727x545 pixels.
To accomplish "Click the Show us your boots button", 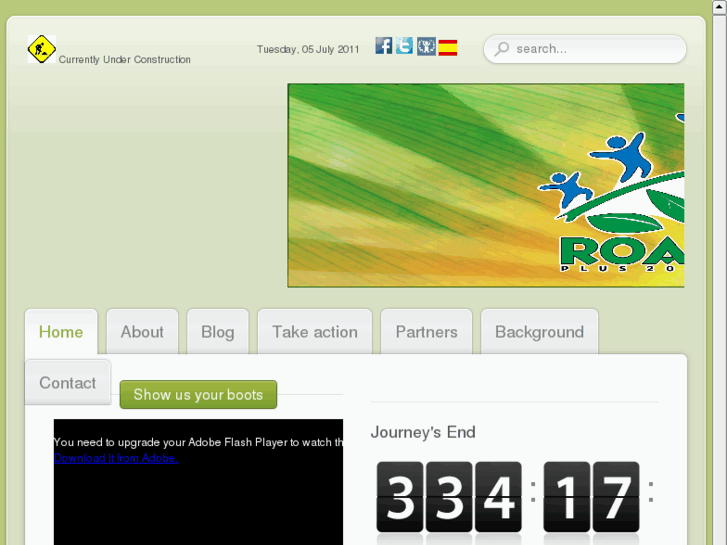I will pos(198,395).
